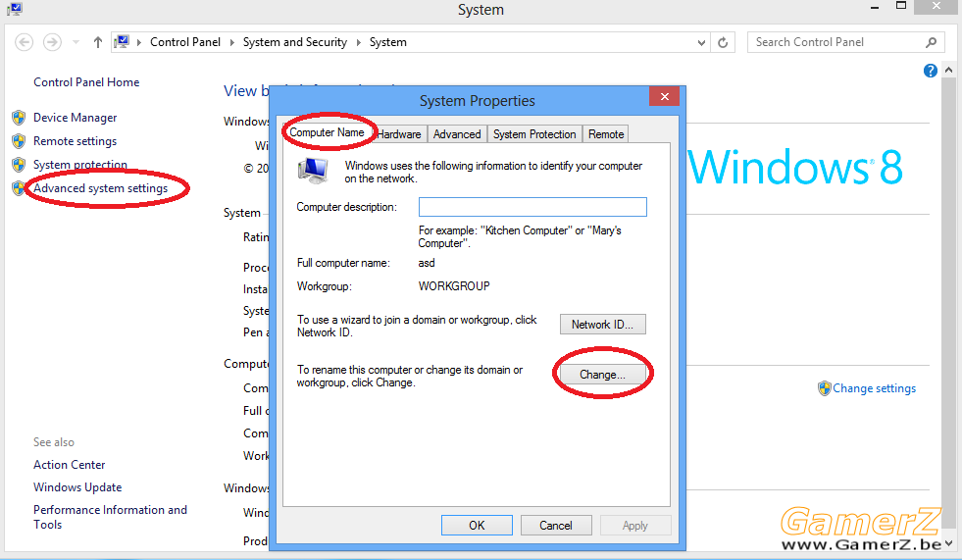962x560 pixels.
Task: Click the computer icon in address bar
Action: (x=123, y=42)
